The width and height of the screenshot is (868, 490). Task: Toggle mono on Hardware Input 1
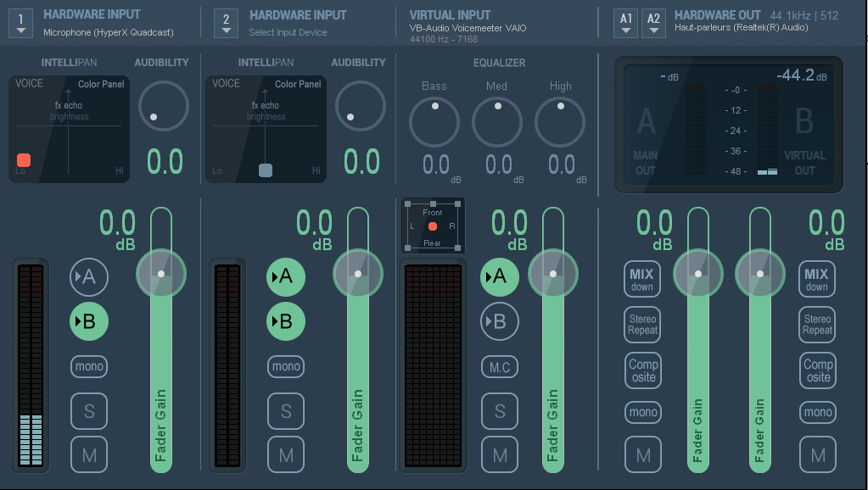click(x=89, y=367)
